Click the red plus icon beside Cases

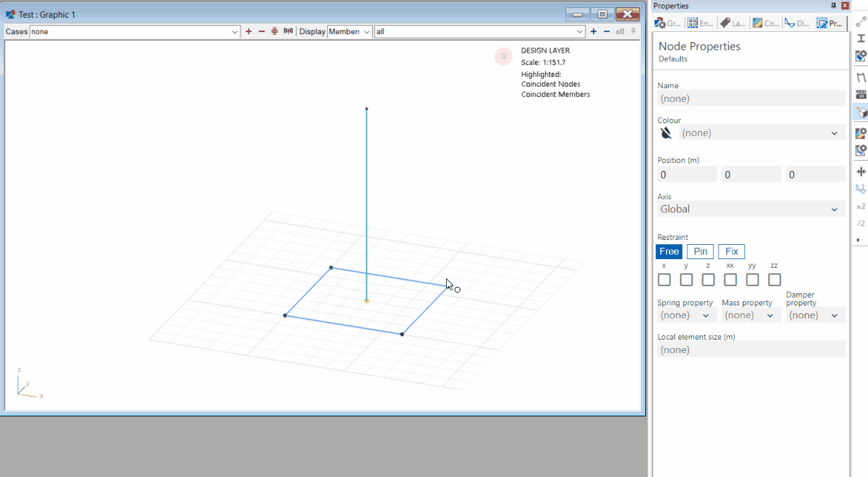(248, 31)
